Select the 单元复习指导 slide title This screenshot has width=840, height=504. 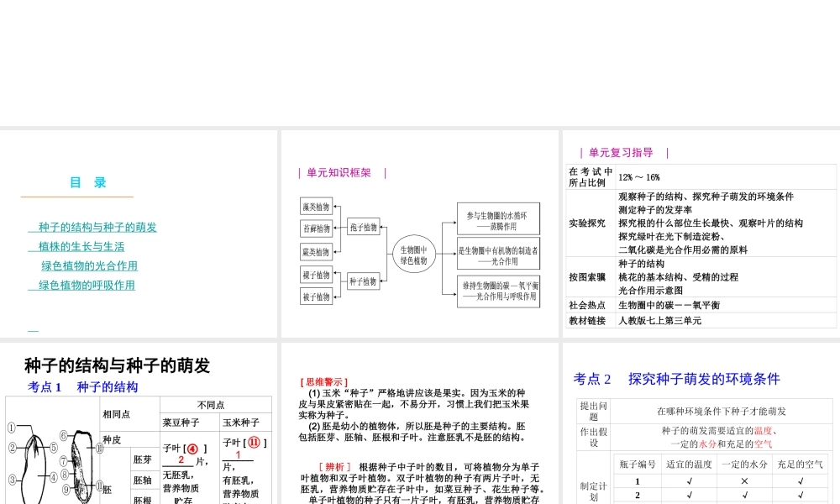pyautogui.click(x=621, y=153)
